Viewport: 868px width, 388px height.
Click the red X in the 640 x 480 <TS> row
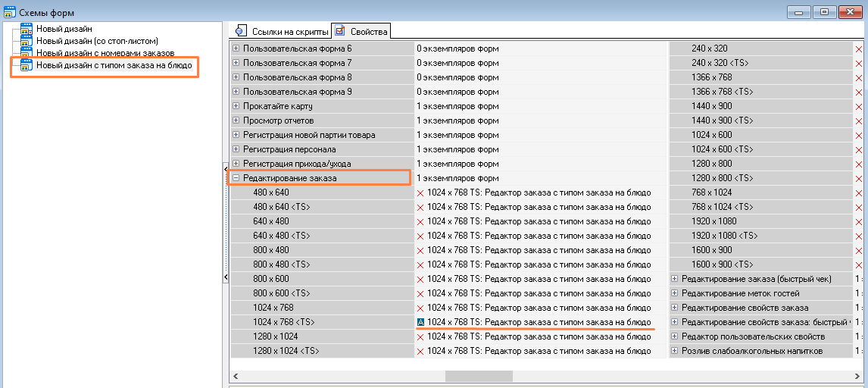(x=421, y=236)
